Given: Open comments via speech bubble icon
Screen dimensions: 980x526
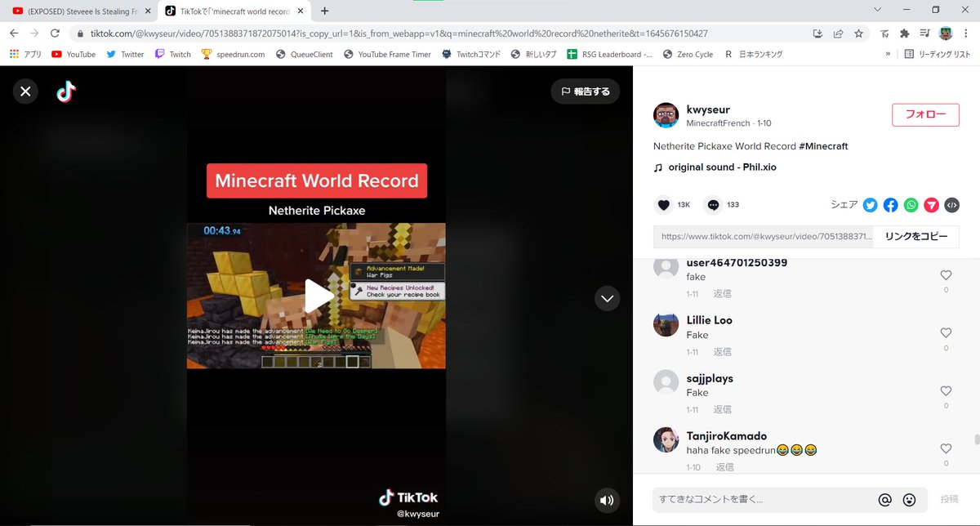Looking at the screenshot, I should click(x=714, y=205).
